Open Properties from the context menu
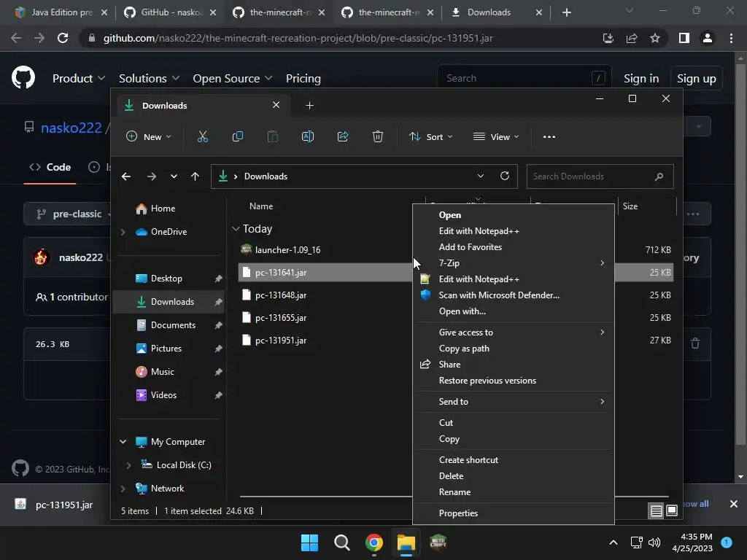 click(513, 513)
